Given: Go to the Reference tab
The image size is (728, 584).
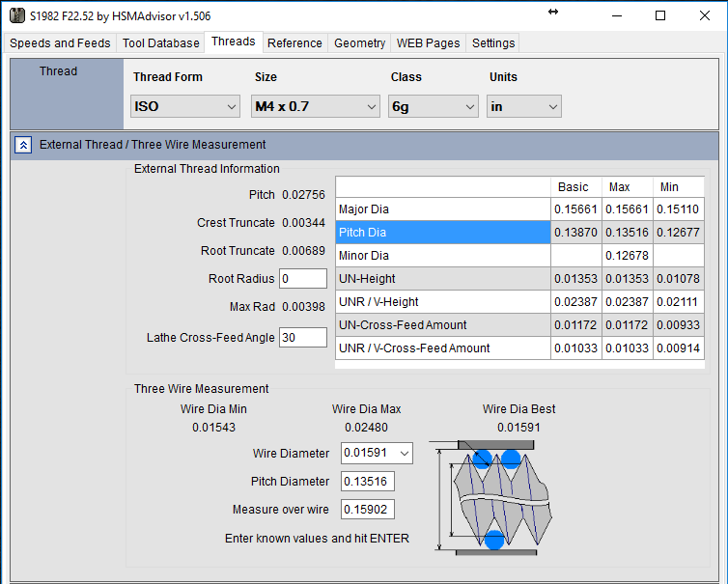Looking at the screenshot, I should pyautogui.click(x=294, y=43).
